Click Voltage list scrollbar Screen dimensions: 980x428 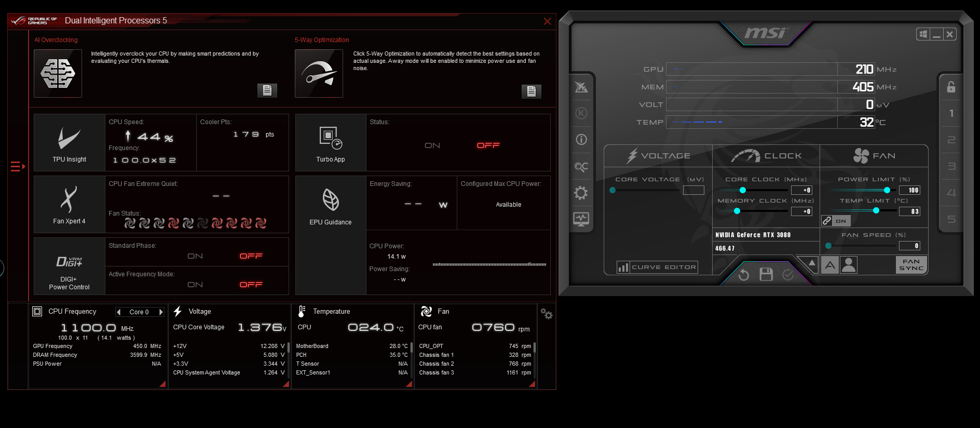(288, 347)
